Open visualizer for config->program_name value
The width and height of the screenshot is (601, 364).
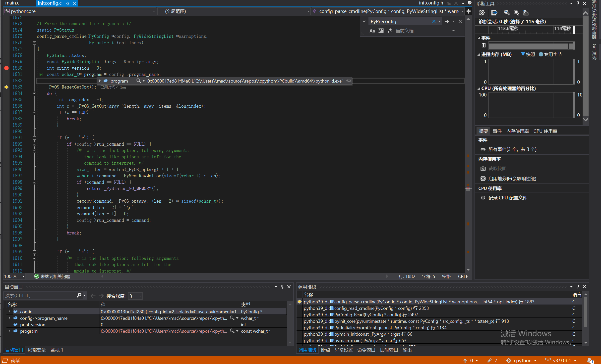click(232, 318)
